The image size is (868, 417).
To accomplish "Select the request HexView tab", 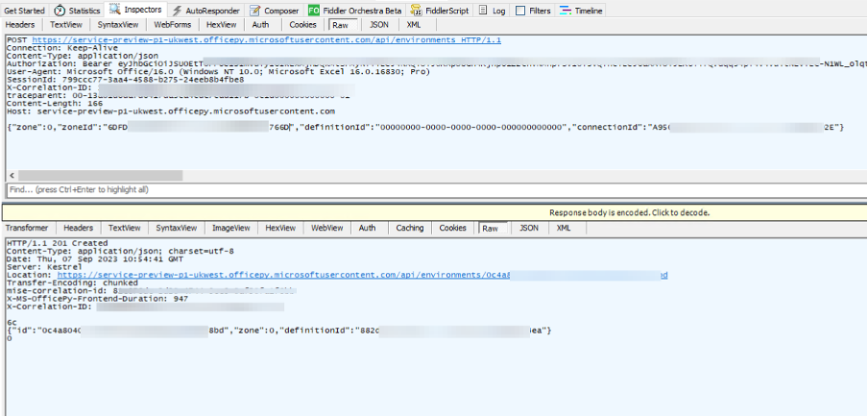I will pyautogui.click(x=222, y=25).
